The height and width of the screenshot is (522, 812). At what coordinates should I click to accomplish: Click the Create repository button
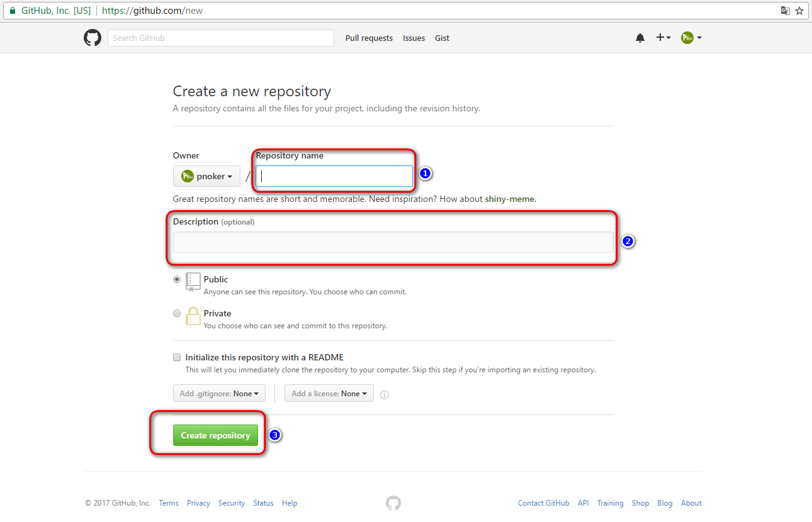(215, 435)
